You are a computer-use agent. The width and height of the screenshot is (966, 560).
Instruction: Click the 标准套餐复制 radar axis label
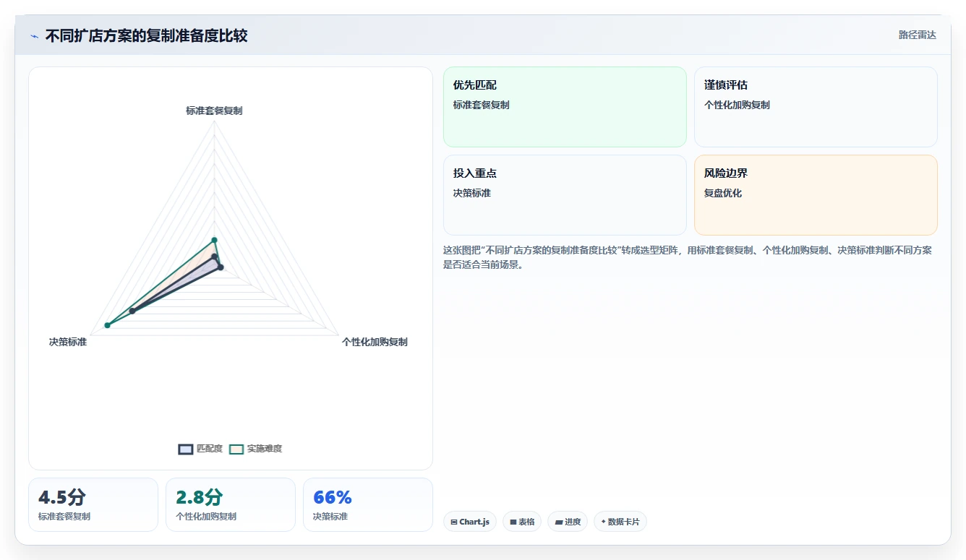[214, 111]
